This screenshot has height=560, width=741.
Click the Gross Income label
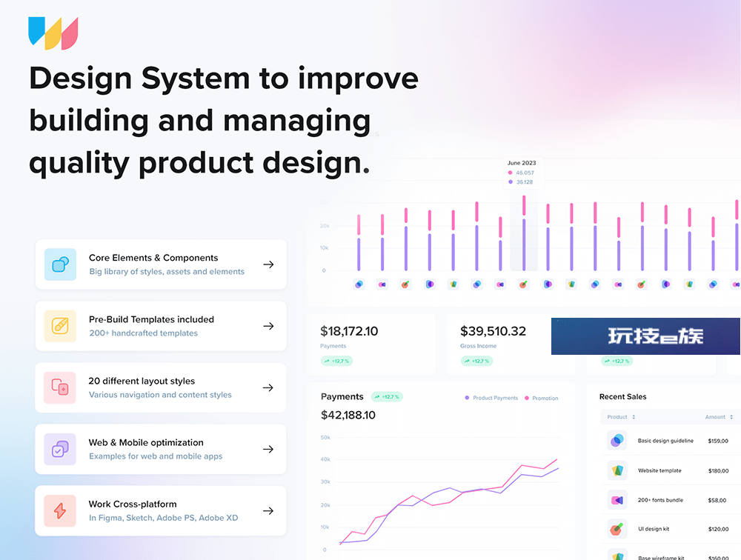pyautogui.click(x=478, y=346)
